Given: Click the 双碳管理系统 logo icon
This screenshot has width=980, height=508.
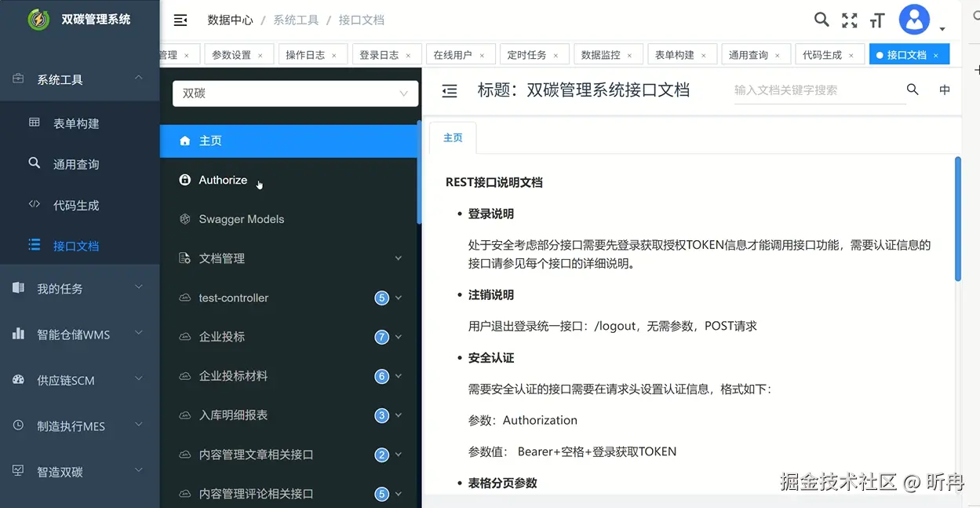Looking at the screenshot, I should pyautogui.click(x=38, y=20).
